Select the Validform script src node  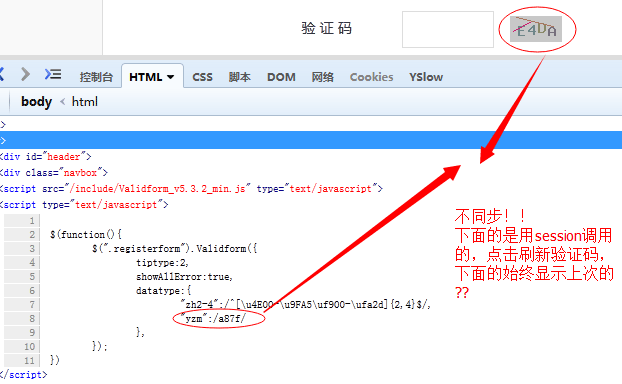pos(191,188)
